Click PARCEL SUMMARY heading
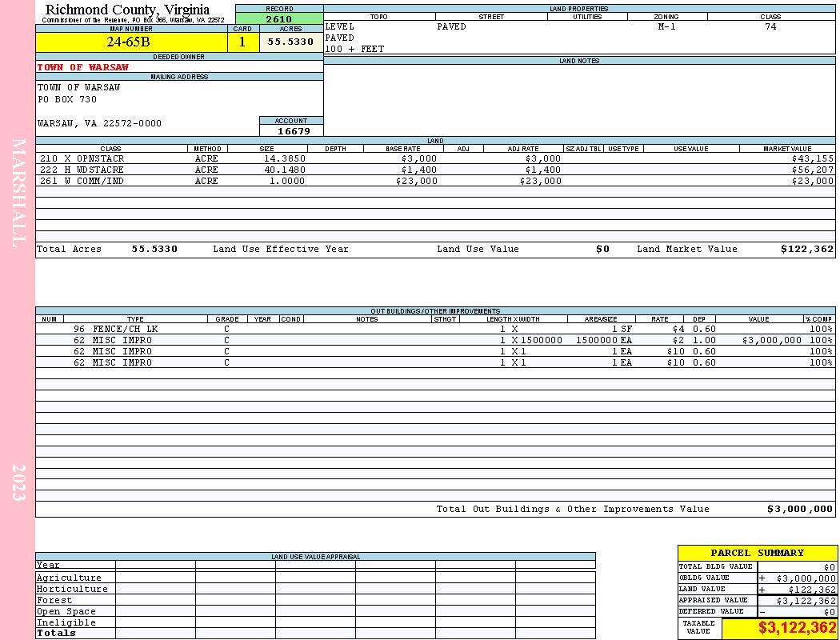Screen dimensions: 840x640 (757, 553)
